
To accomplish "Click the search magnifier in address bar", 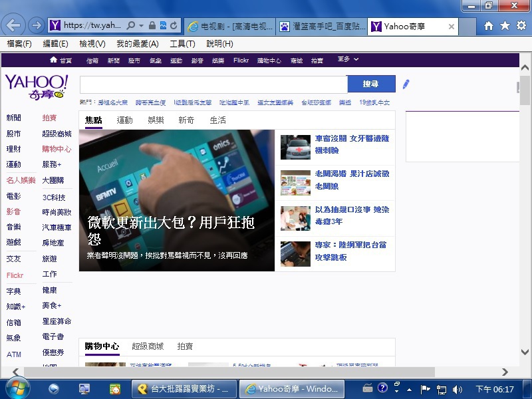I will (x=130, y=25).
